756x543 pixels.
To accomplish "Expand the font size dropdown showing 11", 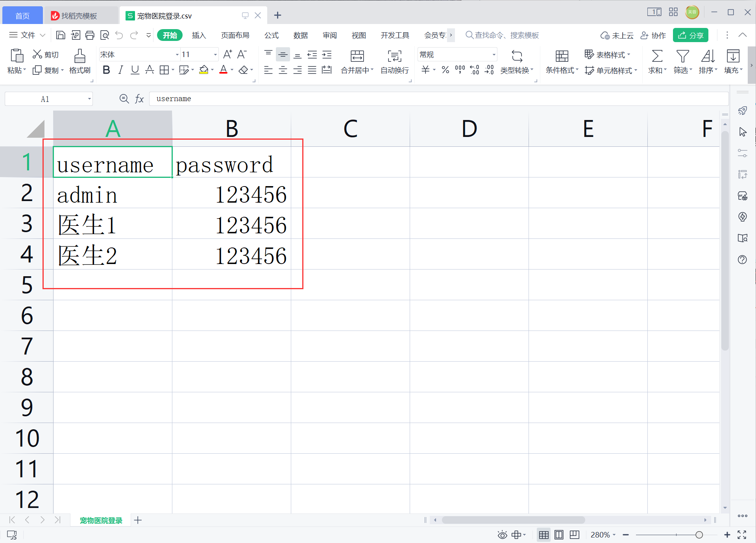I will tap(215, 55).
